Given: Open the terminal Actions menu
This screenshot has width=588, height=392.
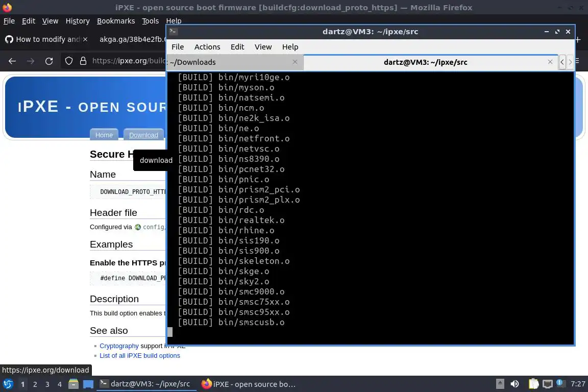Looking at the screenshot, I should (207, 47).
